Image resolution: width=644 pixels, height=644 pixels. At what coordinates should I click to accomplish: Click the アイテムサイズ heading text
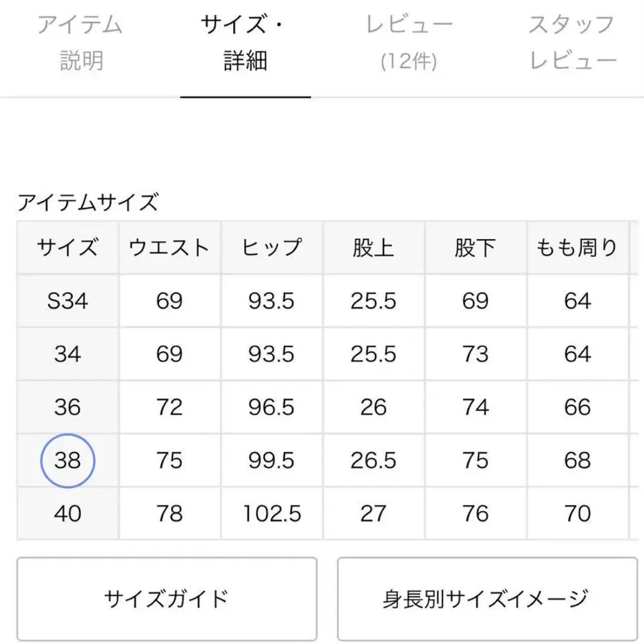[87, 203]
